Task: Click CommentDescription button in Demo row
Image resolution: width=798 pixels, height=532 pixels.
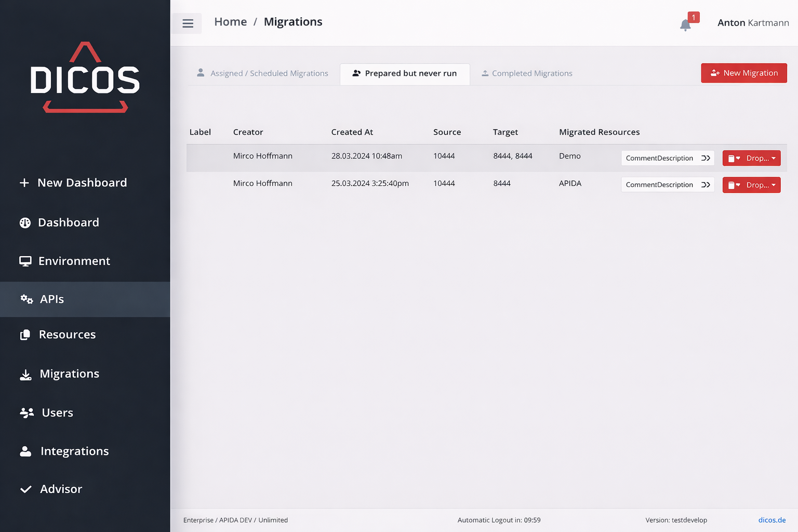Action: coord(667,158)
